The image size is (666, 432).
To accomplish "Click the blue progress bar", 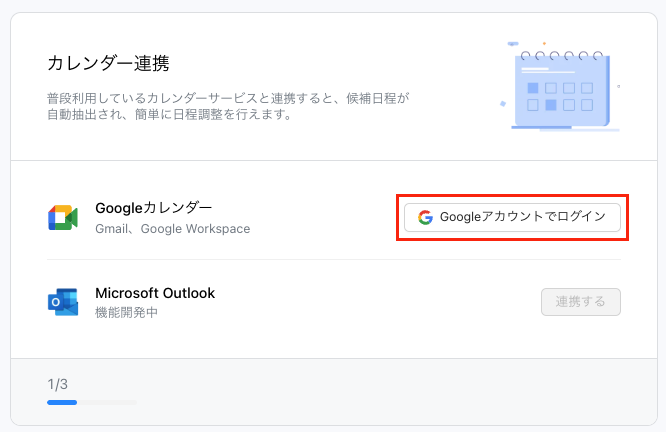I will tap(62, 402).
